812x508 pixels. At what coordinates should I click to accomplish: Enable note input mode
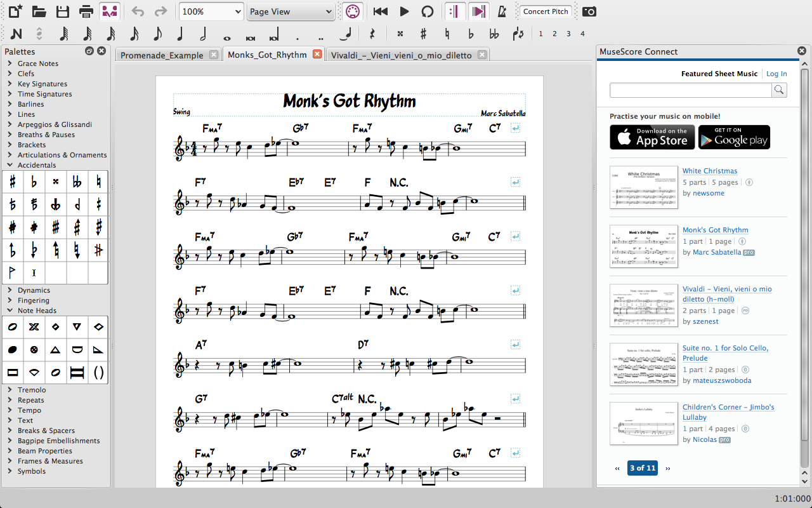tap(16, 33)
